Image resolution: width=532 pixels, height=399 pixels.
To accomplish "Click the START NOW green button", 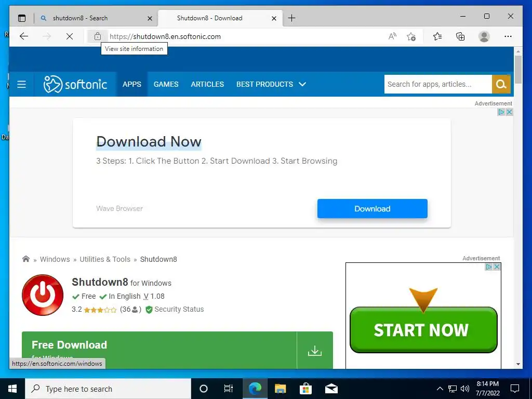I will click(423, 330).
